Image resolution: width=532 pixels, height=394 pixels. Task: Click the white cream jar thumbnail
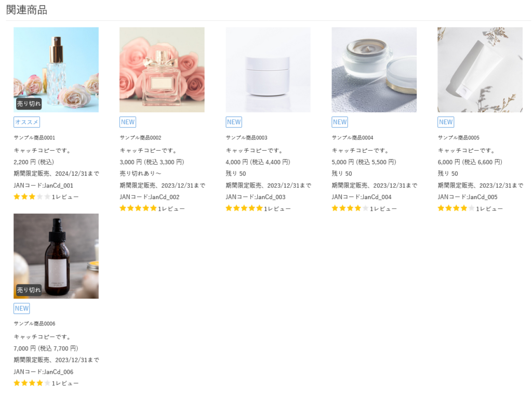(x=268, y=70)
